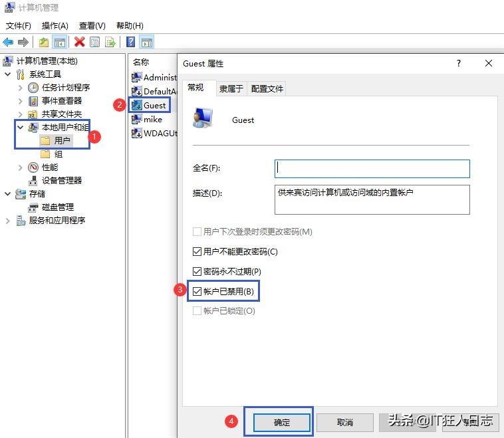Click the Administrator account icon
The image size is (504, 438).
point(136,77)
